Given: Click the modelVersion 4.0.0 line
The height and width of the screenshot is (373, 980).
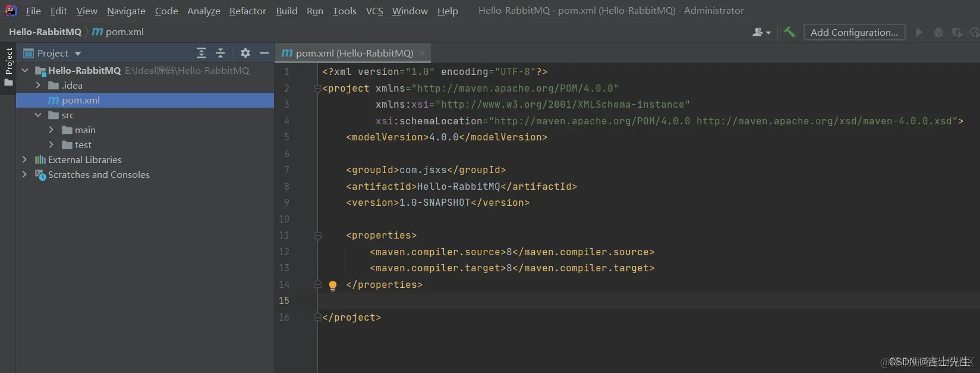Looking at the screenshot, I should coord(446,137).
